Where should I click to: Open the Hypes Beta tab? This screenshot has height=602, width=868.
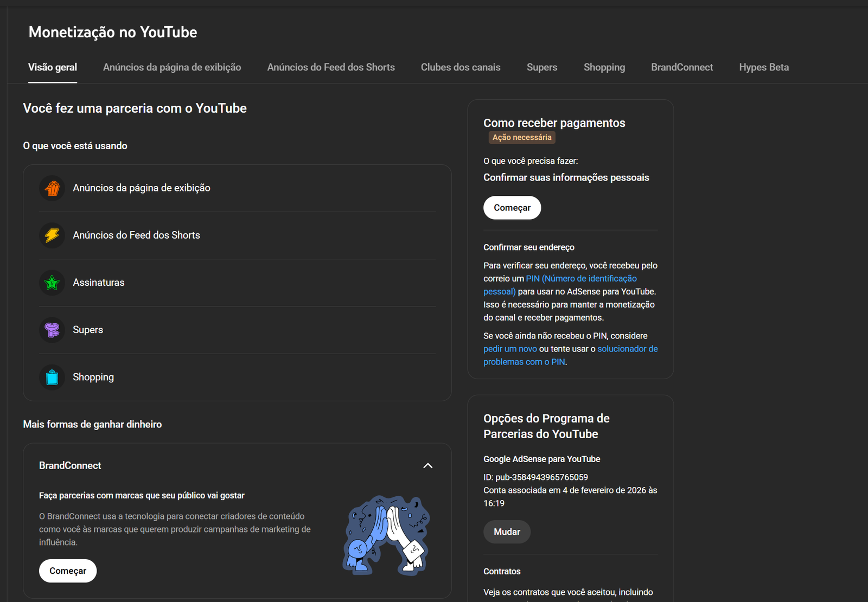764,67
